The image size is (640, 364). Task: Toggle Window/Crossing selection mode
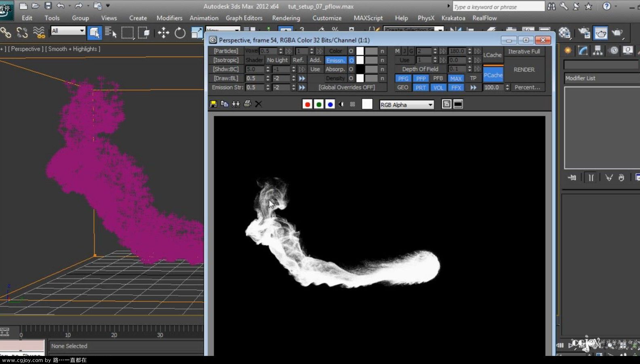(x=143, y=33)
